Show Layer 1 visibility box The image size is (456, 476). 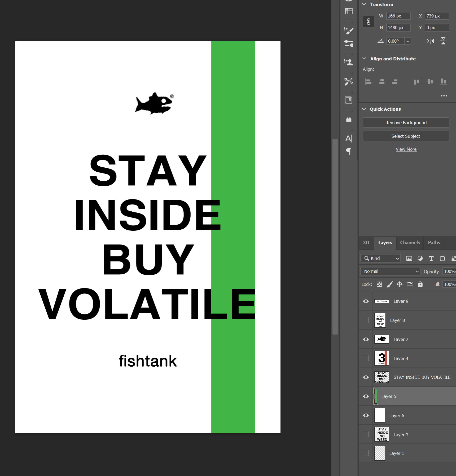pyautogui.click(x=366, y=453)
